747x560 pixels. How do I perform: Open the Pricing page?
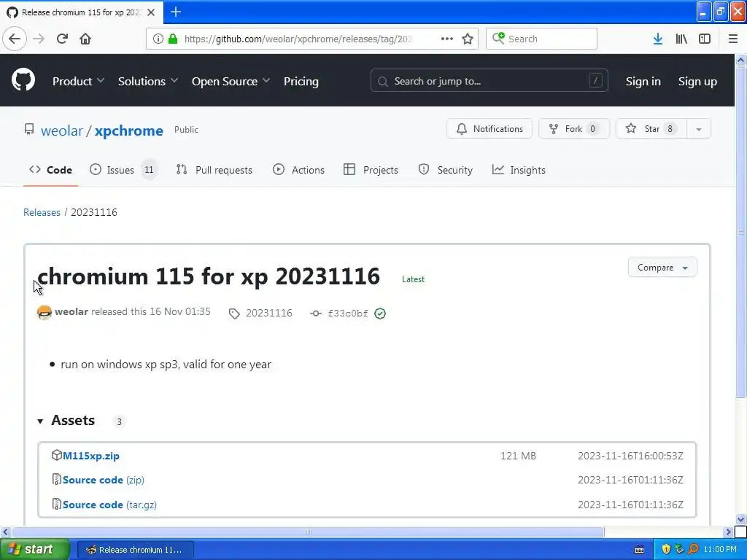(301, 82)
